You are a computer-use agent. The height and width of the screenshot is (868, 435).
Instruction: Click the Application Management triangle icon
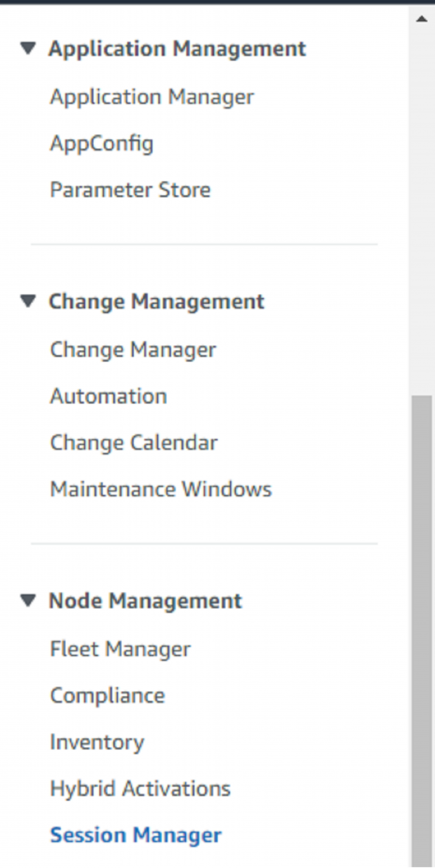pos(28,48)
